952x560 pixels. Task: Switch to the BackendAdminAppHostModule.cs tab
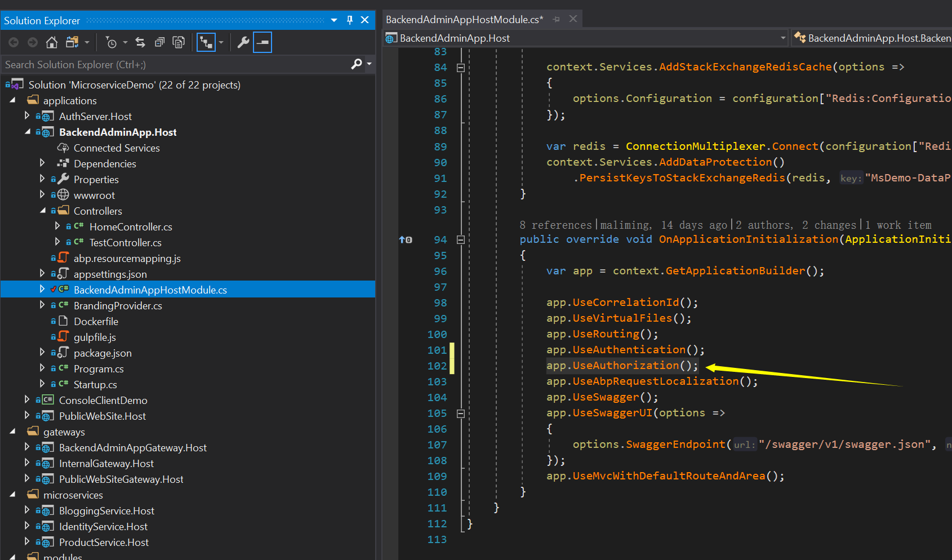point(464,19)
